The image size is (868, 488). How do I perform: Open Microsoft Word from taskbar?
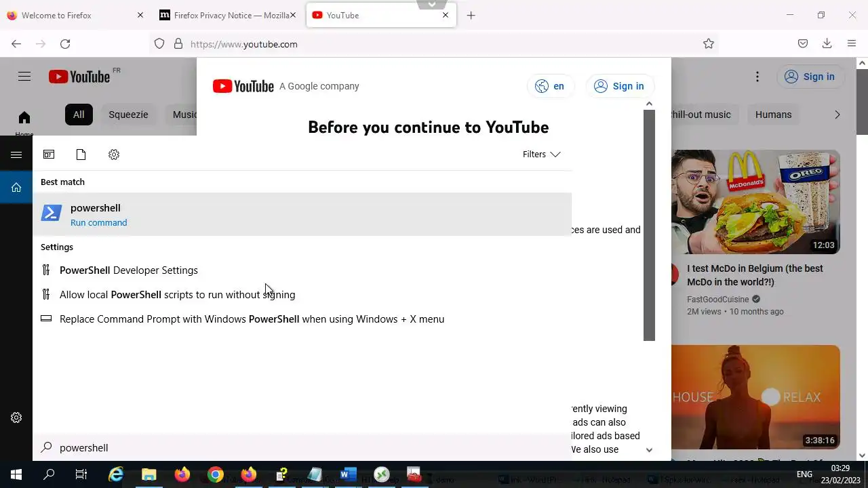click(x=348, y=474)
